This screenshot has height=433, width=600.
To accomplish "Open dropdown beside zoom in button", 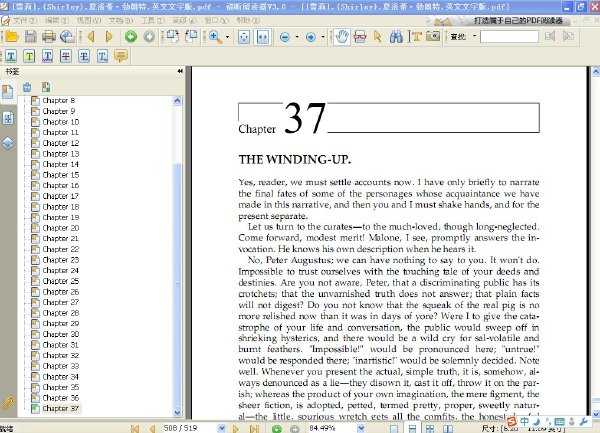I will pyautogui.click(x=323, y=37).
